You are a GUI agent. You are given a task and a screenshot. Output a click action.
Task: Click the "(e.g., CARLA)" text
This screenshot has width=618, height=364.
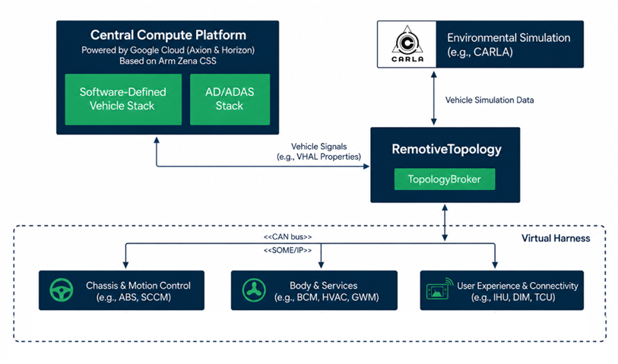tap(480, 52)
